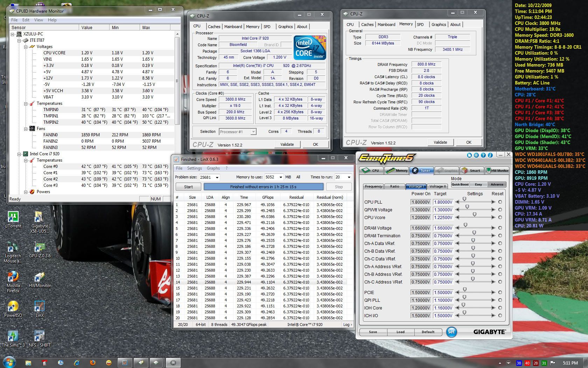Select the HWMonitor desktop icon
This screenshot has height=368, width=588.
(x=40, y=279)
